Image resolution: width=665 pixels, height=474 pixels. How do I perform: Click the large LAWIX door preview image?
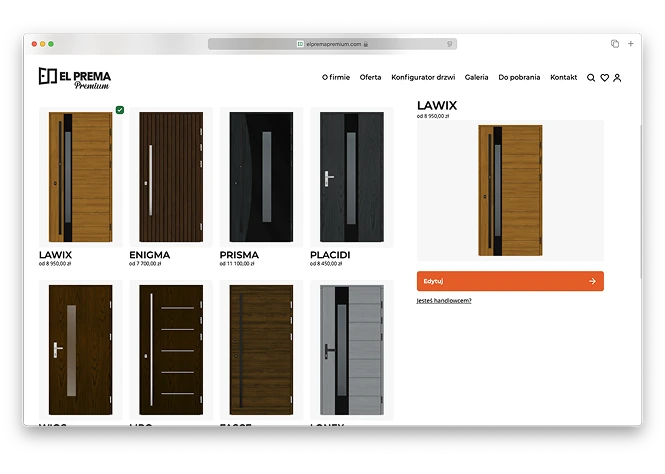[x=510, y=190]
